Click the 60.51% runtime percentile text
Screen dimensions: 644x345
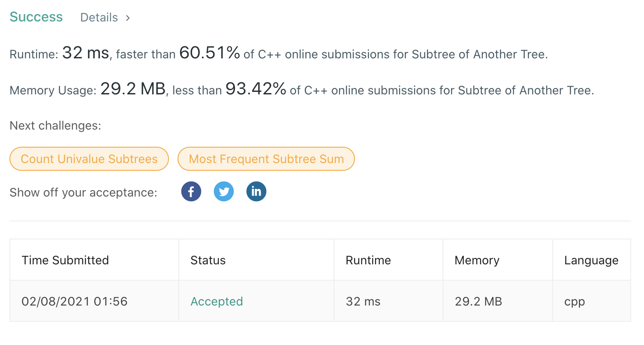pyautogui.click(x=210, y=53)
